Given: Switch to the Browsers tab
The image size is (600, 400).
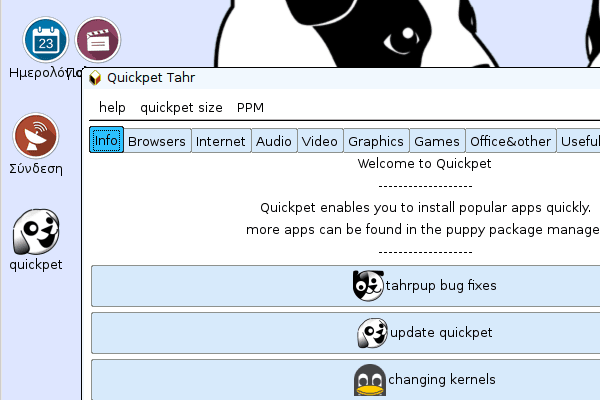Looking at the screenshot, I should [x=157, y=141].
